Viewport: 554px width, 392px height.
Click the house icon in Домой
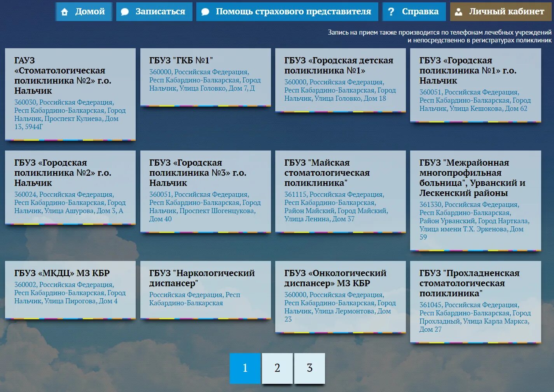(x=65, y=12)
